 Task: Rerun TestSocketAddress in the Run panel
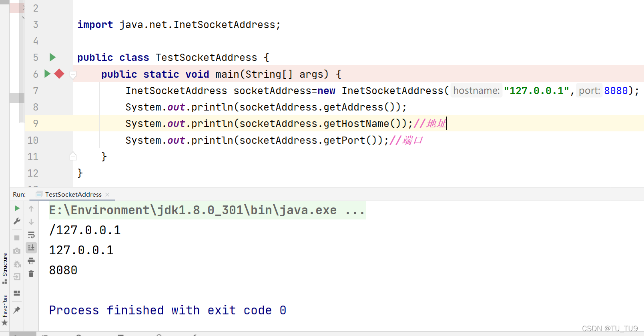[x=17, y=208]
